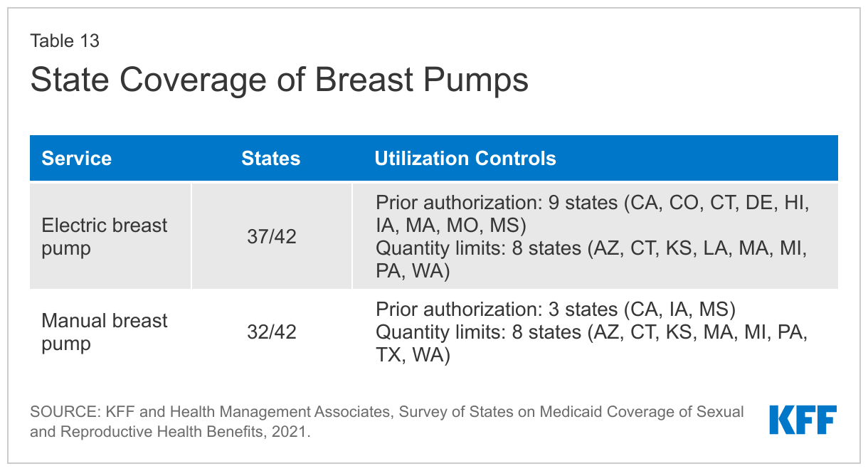Viewport: 868px width, 471px height.
Task: Select the "Utilization Controls" column header
Action: 465,158
